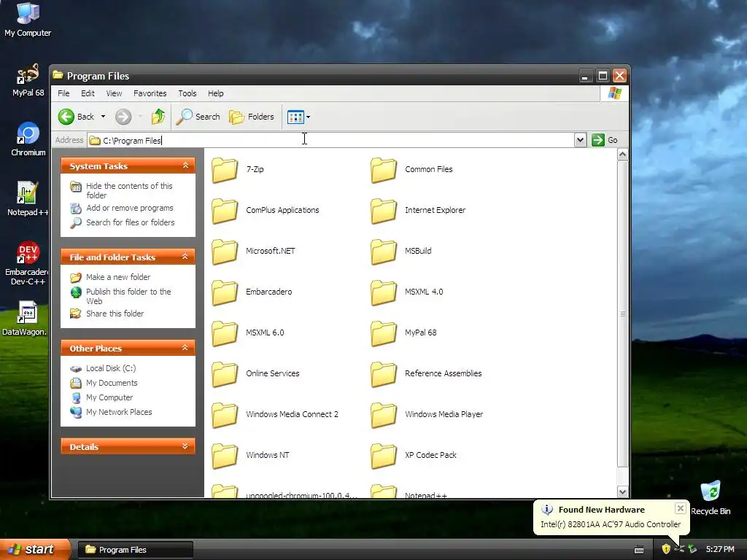Click the Back arrow icon in the toolbar
Viewport: 747px width, 560px height.
pos(66,117)
